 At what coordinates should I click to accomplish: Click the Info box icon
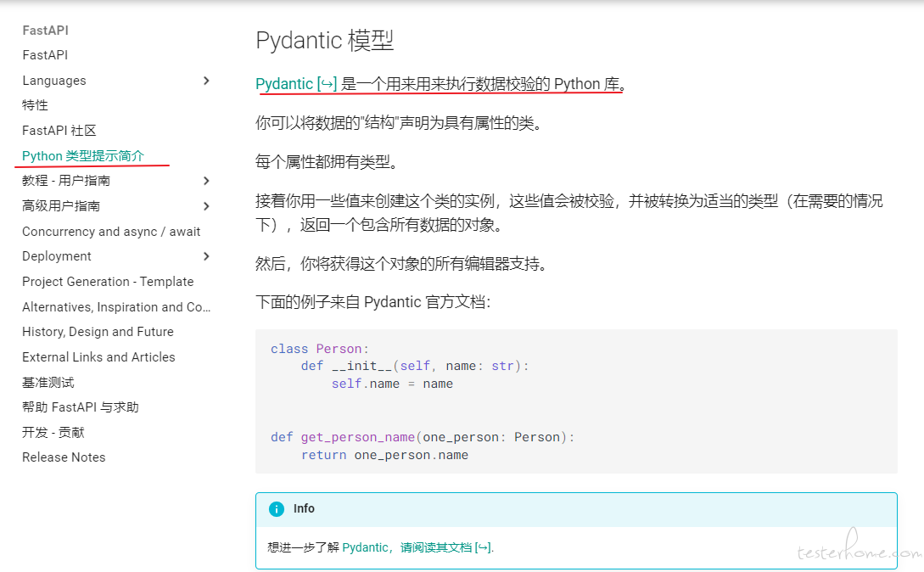click(277, 509)
